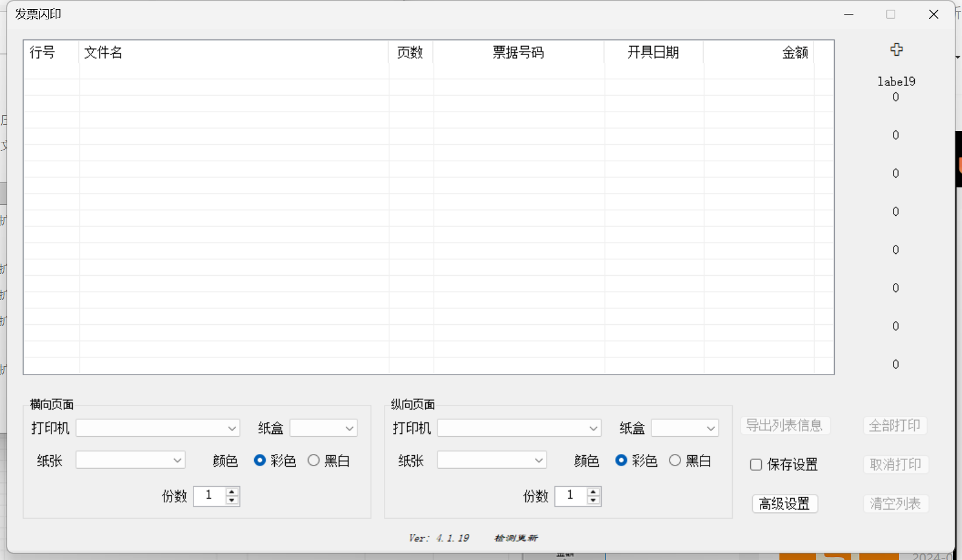Expand 纸张 dropdown in 横向页面 section
The height and width of the screenshot is (560, 962).
(x=130, y=461)
